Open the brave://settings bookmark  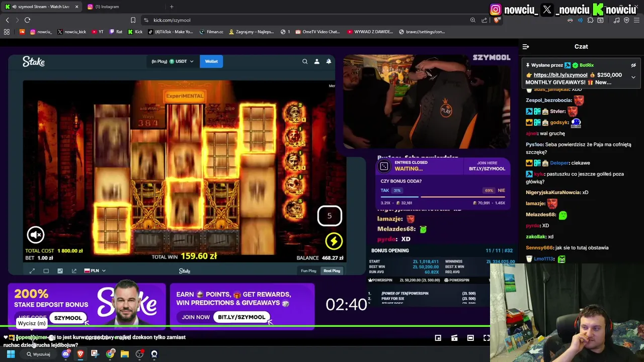422,32
